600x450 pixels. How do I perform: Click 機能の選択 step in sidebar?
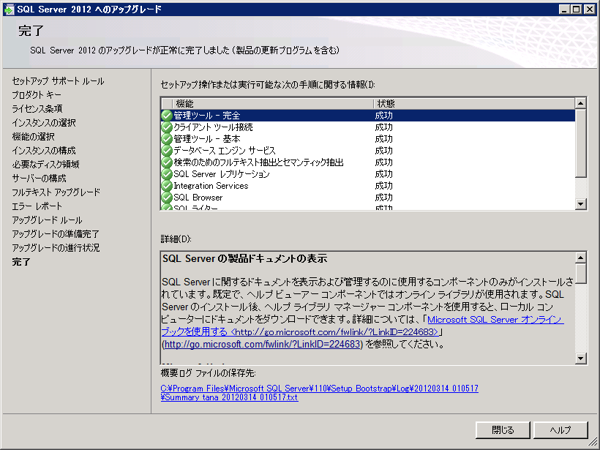(33, 137)
